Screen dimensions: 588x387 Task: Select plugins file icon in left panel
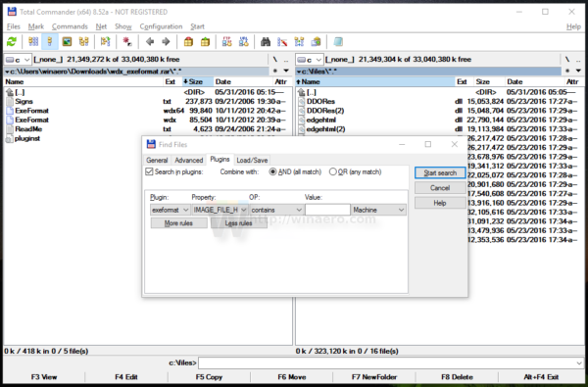[x=9, y=138]
